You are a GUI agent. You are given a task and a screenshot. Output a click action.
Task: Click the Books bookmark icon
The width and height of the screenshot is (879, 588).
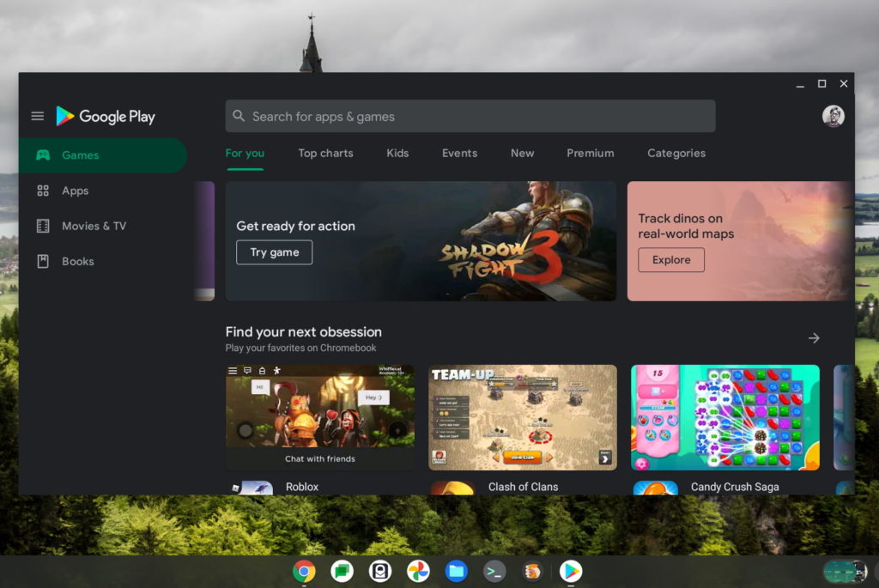43,261
